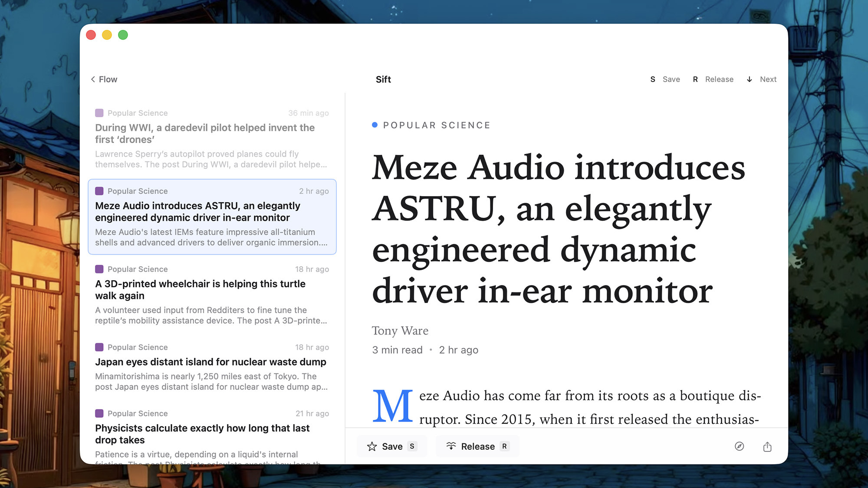868x488 pixels.
Task: Click Next to jump to the next article
Action: pyautogui.click(x=768, y=79)
